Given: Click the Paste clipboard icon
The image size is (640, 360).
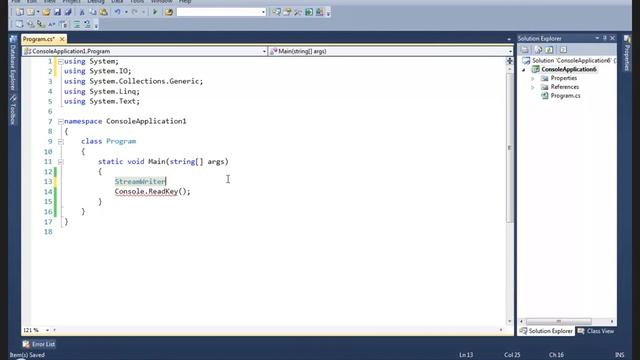Looking at the screenshot, I should click(x=104, y=12).
